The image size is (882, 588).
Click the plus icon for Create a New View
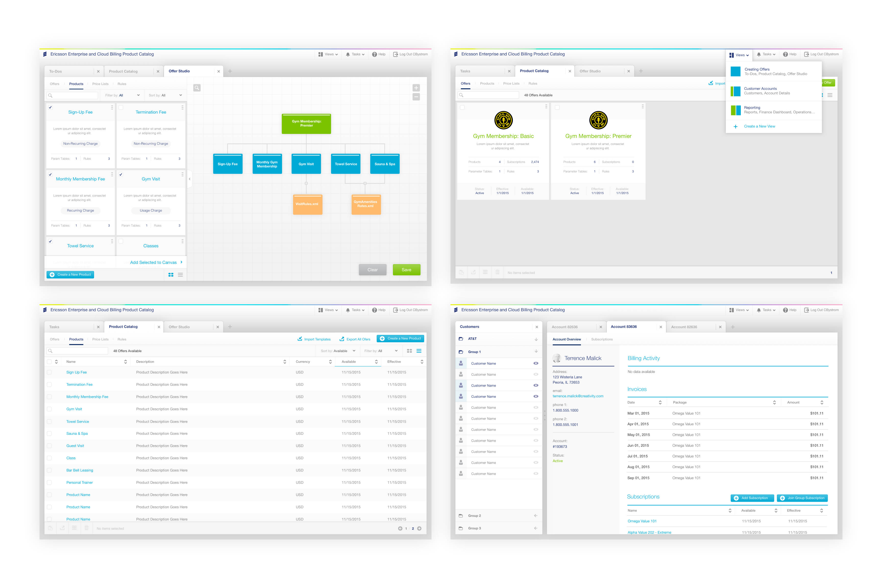(735, 127)
